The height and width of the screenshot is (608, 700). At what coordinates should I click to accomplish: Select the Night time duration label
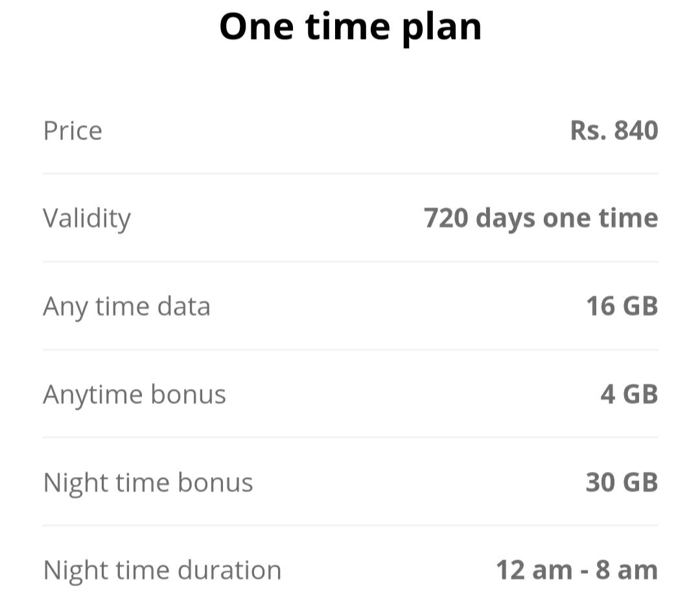coord(163,571)
